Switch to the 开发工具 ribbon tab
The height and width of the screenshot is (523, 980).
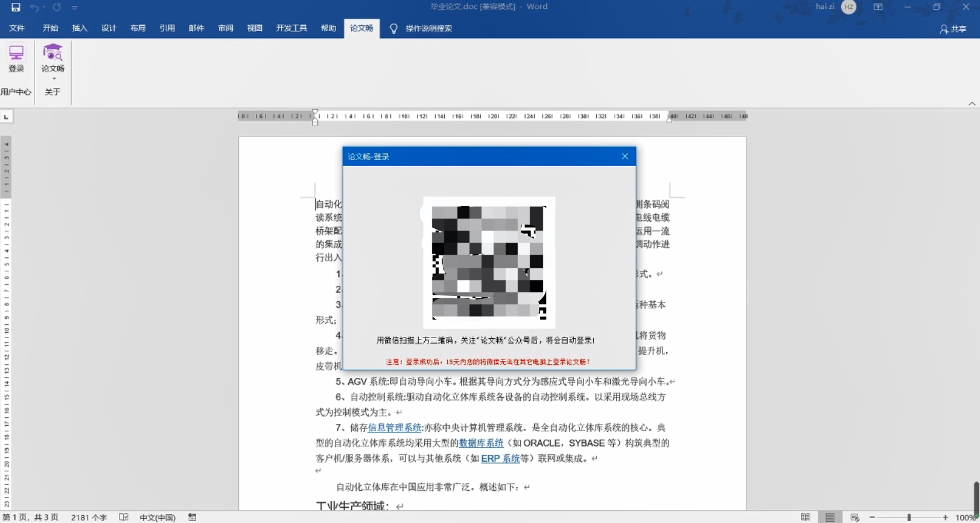coord(291,28)
